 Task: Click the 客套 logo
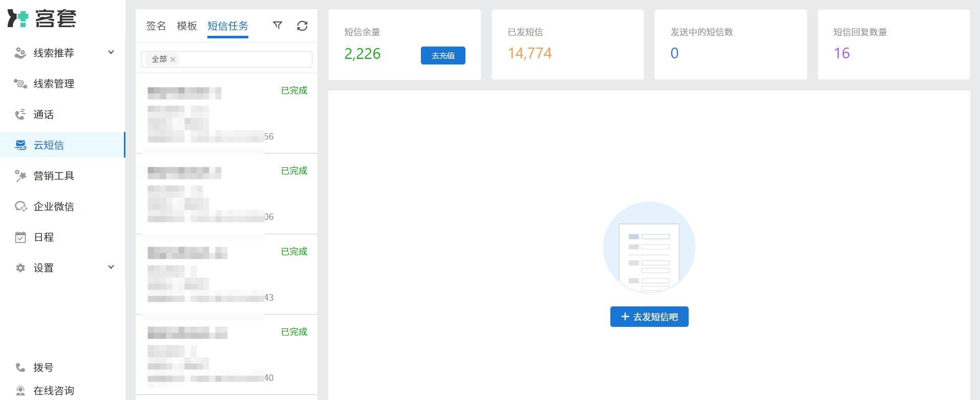point(42,19)
